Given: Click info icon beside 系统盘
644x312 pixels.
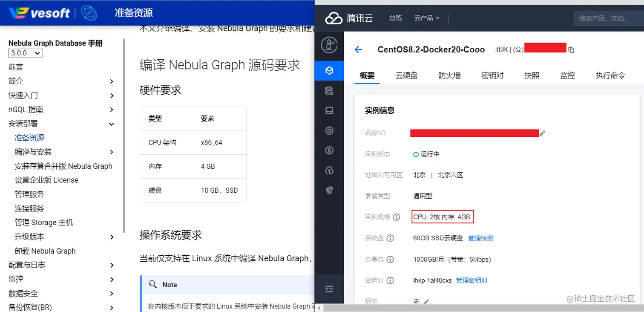Looking at the screenshot, I should pos(390,238).
